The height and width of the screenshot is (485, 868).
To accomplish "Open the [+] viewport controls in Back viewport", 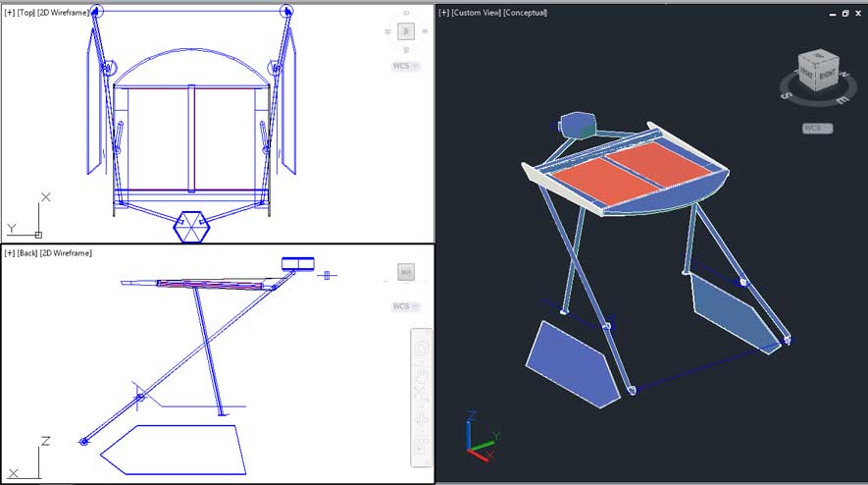I will click(9, 253).
